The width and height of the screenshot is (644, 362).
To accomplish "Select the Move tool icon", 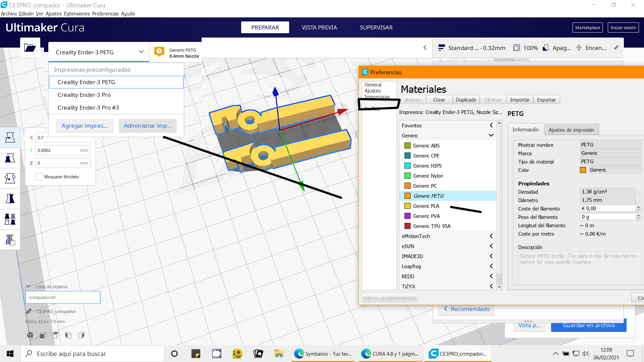I will (x=10, y=137).
